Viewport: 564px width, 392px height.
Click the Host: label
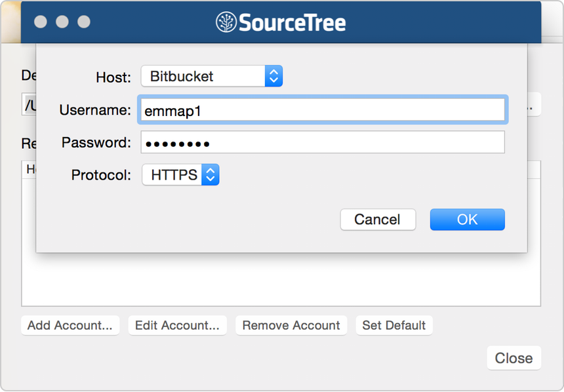(113, 77)
